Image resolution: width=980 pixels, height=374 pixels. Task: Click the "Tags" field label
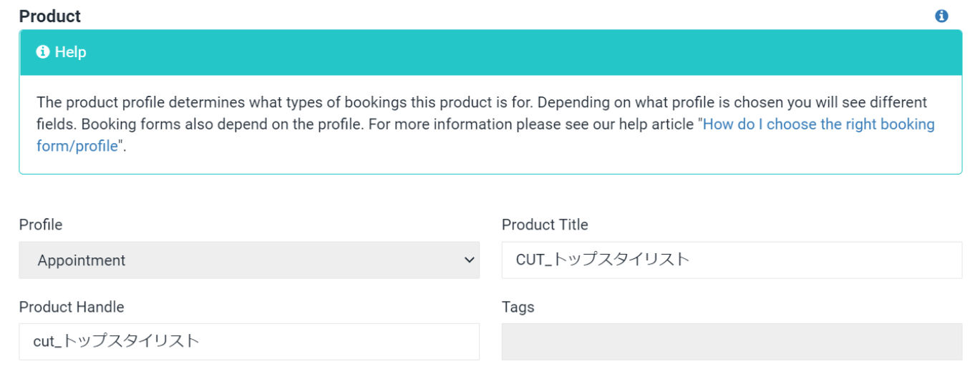(518, 307)
